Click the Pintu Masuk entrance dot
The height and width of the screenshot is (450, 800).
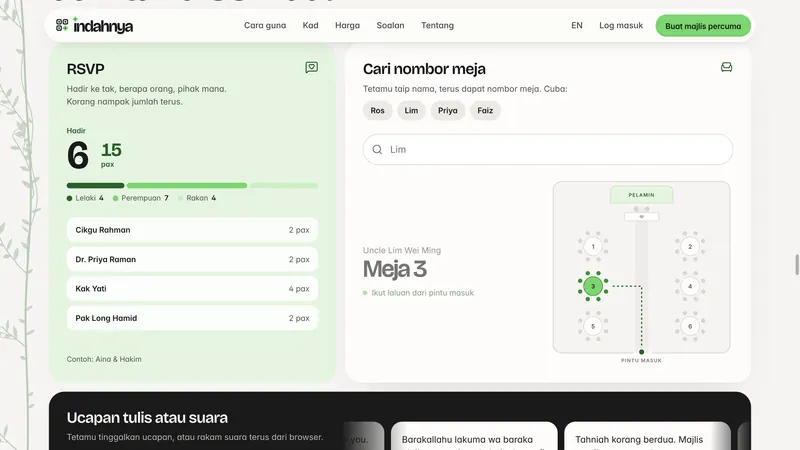pyautogui.click(x=641, y=352)
